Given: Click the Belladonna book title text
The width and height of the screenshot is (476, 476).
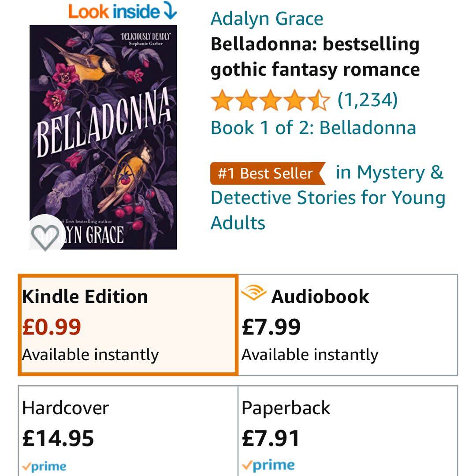Looking at the screenshot, I should (x=315, y=57).
